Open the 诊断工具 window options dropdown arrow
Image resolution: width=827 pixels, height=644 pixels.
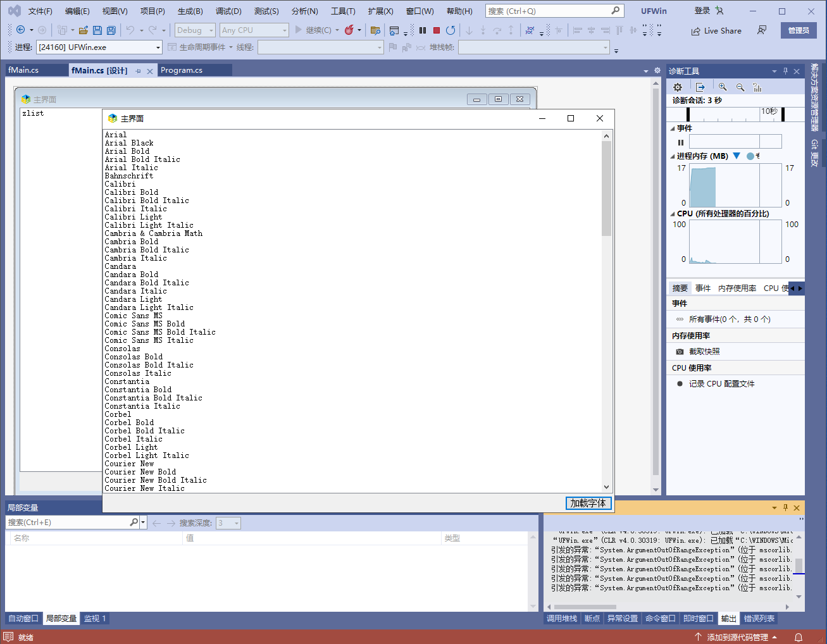pos(774,71)
